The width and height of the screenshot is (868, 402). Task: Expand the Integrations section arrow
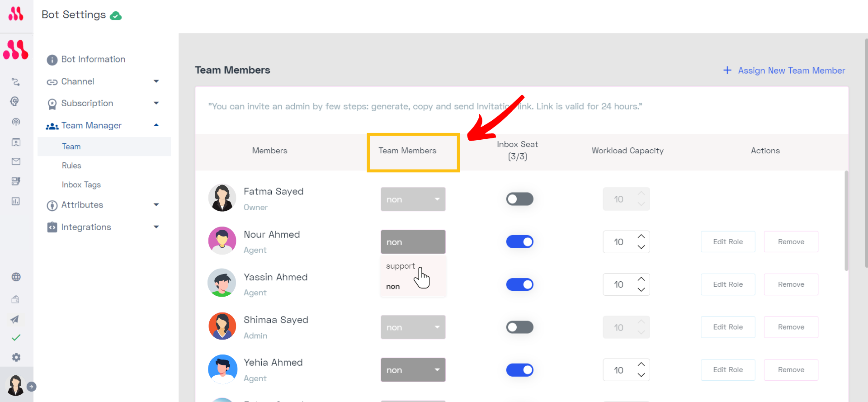156,227
